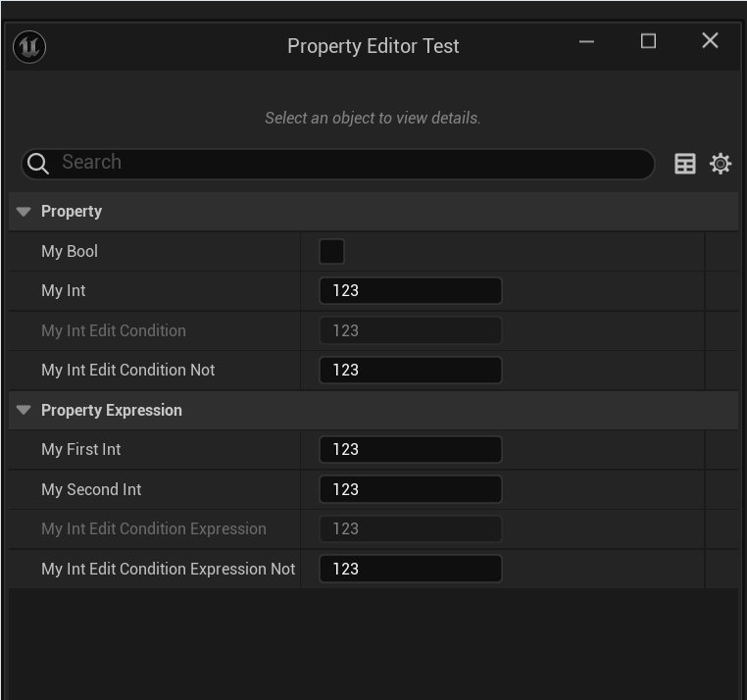Select the My Second Int value field
Viewport: 747px width, 700px height.
(x=410, y=489)
